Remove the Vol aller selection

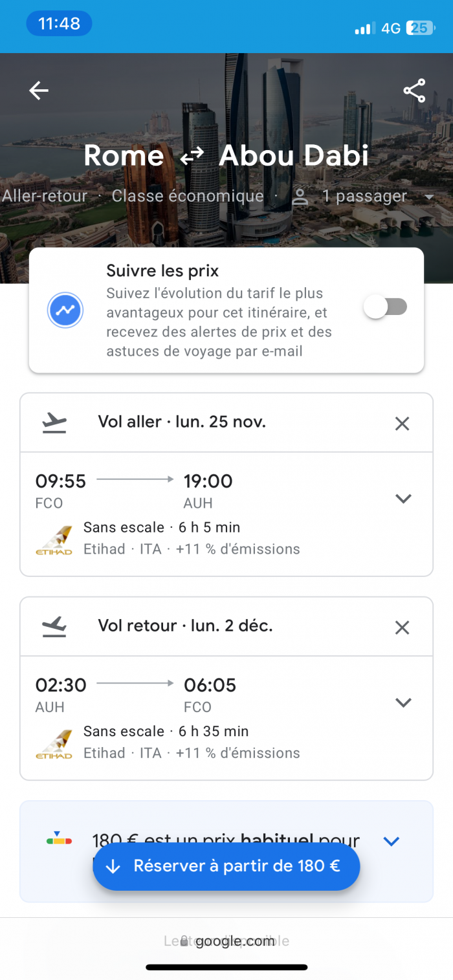point(403,424)
